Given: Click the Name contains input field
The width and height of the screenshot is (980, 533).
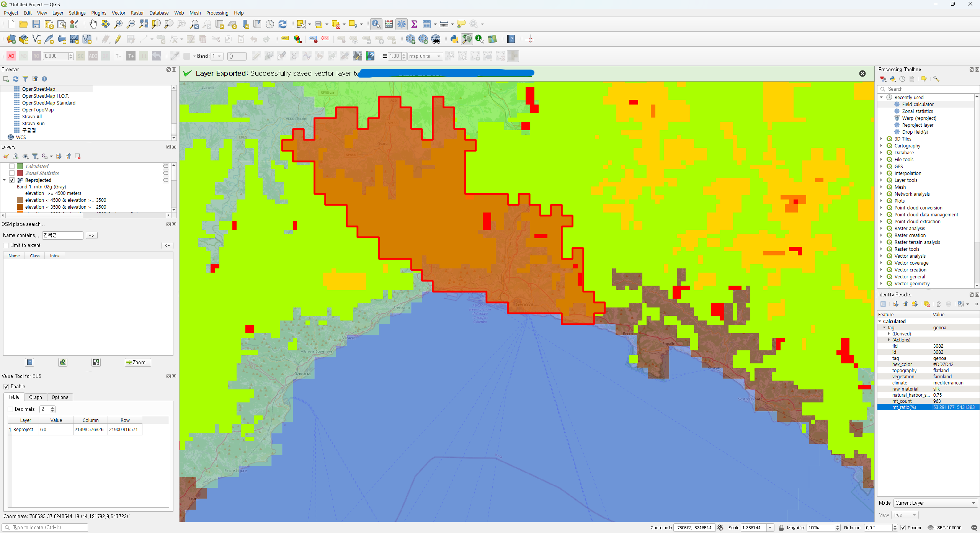Looking at the screenshot, I should click(x=62, y=235).
